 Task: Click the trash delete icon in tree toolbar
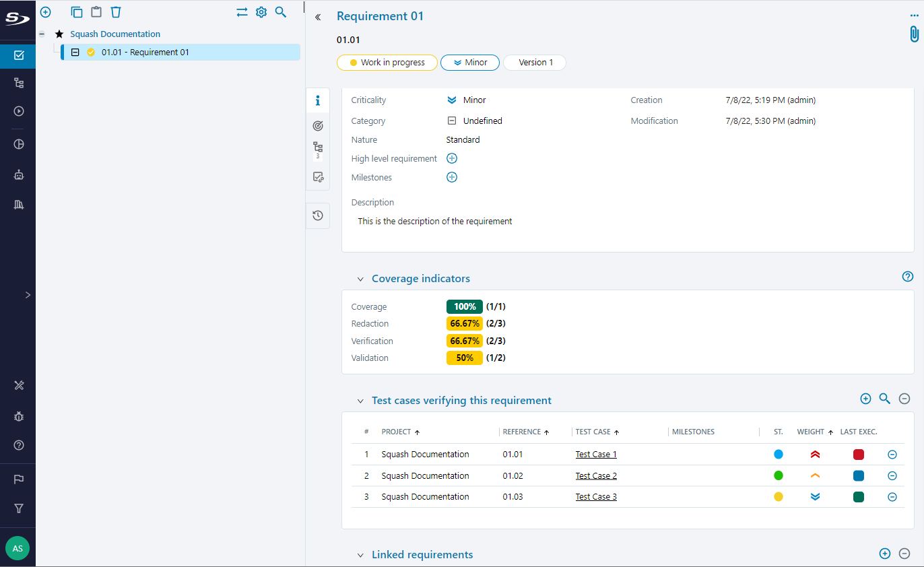pyautogui.click(x=116, y=12)
